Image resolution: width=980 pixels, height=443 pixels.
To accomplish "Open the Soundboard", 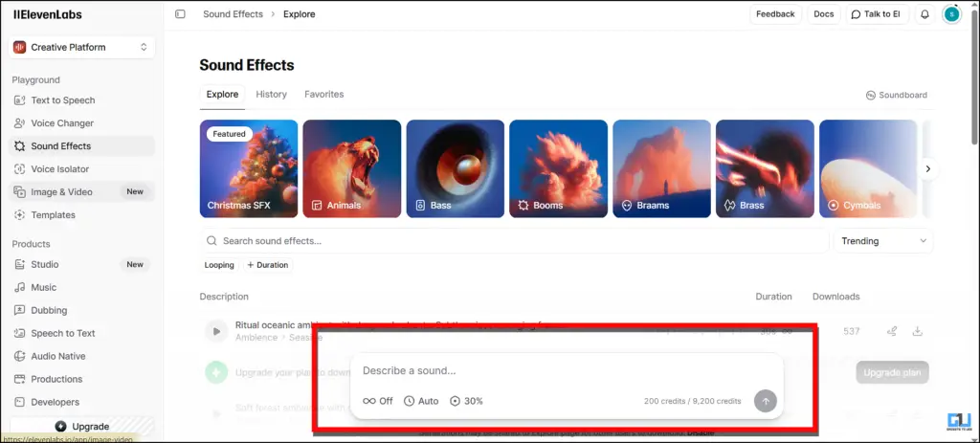I will (x=896, y=95).
